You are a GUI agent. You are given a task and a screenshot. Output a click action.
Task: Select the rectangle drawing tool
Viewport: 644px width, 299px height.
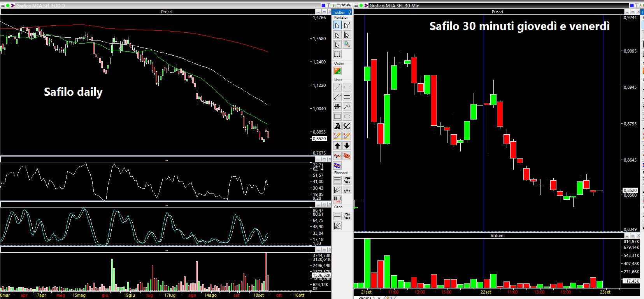click(337, 116)
